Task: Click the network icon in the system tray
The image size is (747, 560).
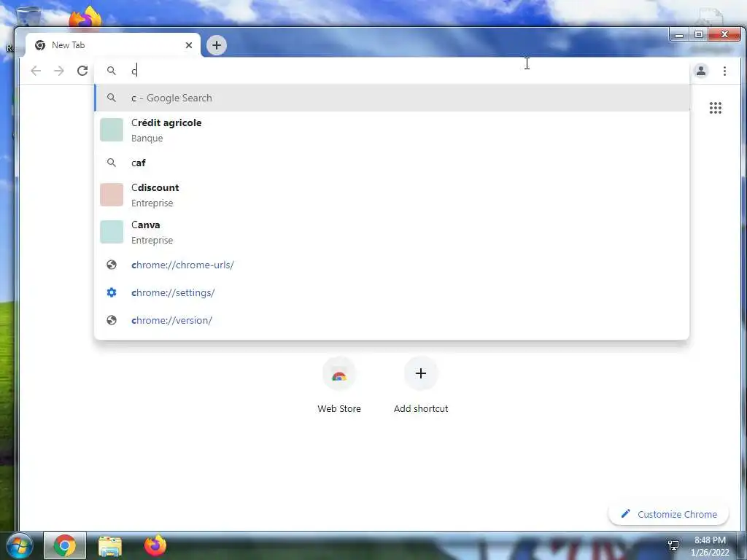Action: (673, 545)
